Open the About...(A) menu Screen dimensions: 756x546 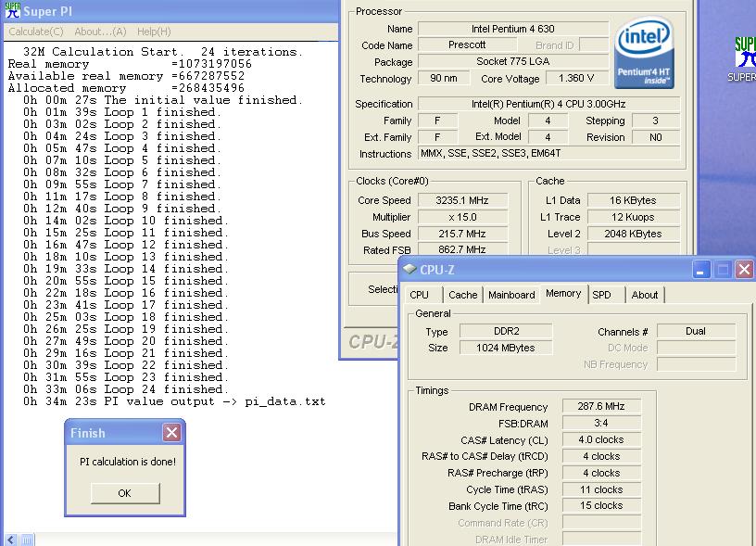[x=100, y=32]
